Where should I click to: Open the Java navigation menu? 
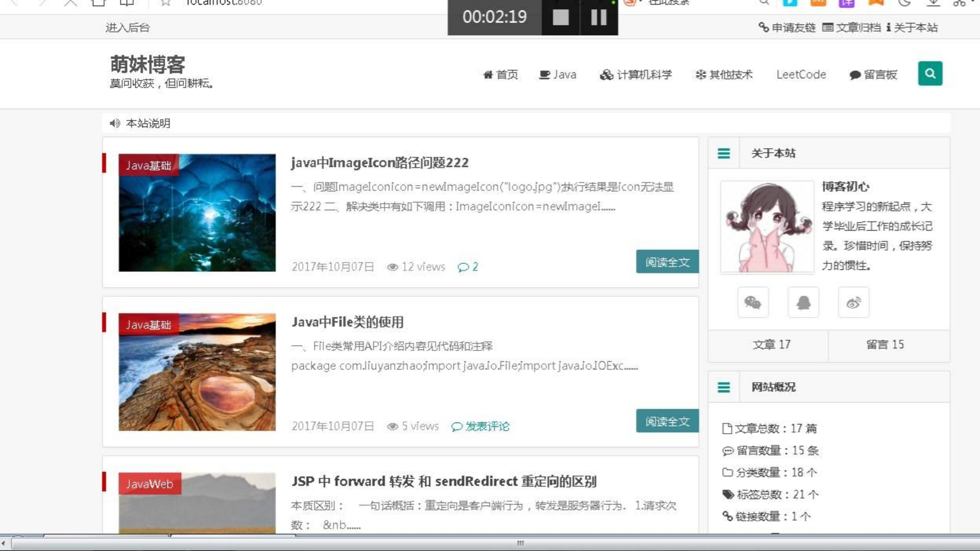pos(558,74)
